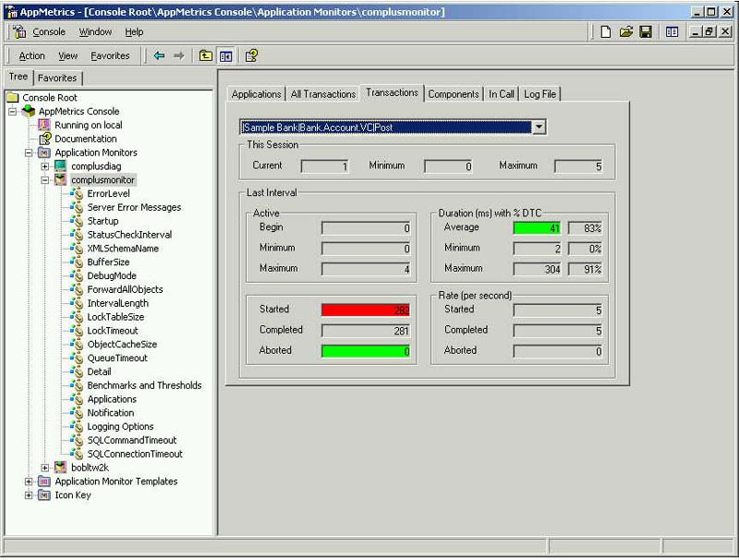Image resolution: width=739 pixels, height=560 pixels.
Task: Select Server Error Messages tree item
Action: (134, 207)
